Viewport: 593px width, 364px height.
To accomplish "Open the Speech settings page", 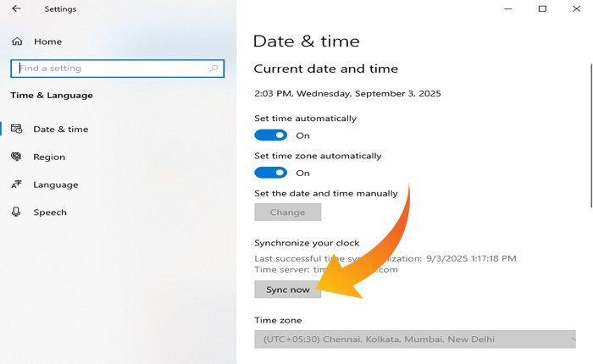I will tap(50, 212).
